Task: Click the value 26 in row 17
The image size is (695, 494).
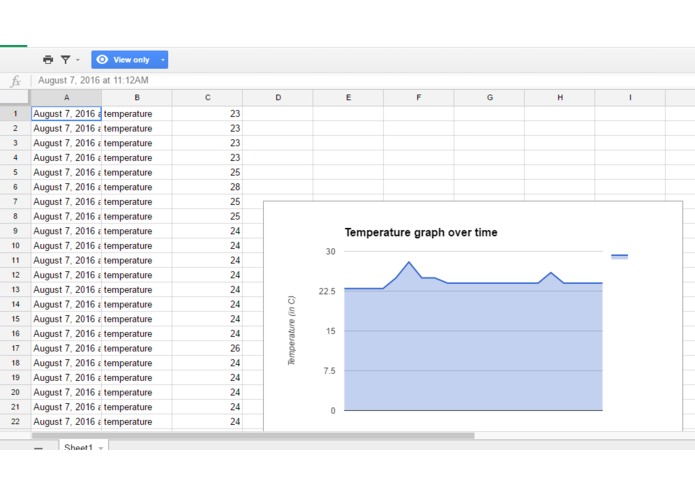Action: tap(207, 348)
